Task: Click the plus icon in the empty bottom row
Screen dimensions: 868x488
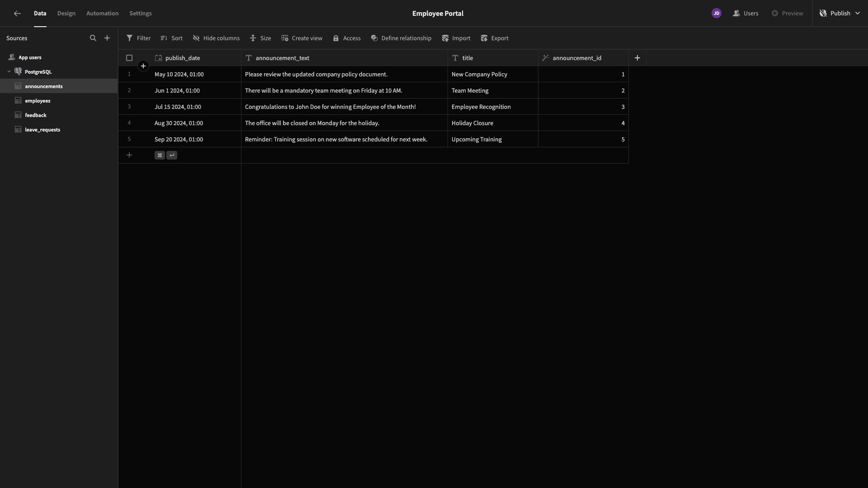Action: coord(129,155)
